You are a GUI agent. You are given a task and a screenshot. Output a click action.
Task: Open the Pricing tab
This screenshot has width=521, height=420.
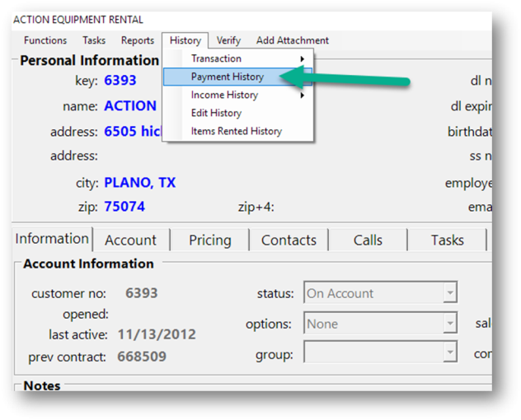pyautogui.click(x=209, y=240)
